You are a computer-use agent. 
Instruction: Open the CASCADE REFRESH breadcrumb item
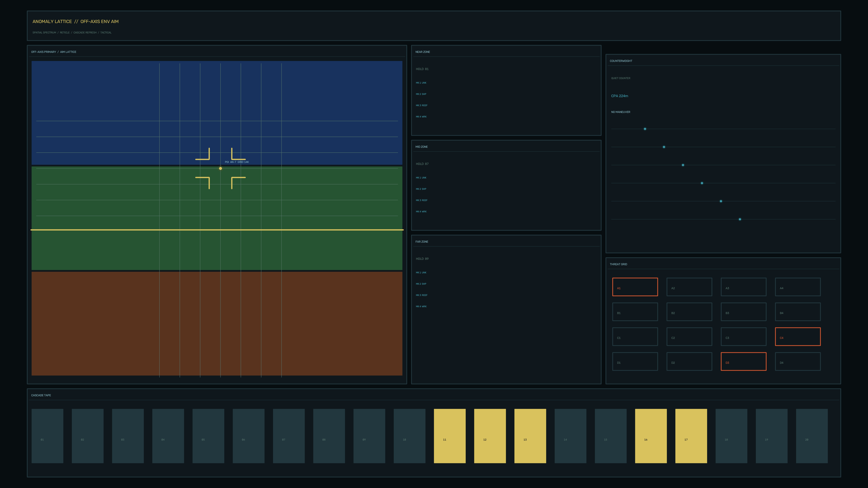tap(85, 33)
